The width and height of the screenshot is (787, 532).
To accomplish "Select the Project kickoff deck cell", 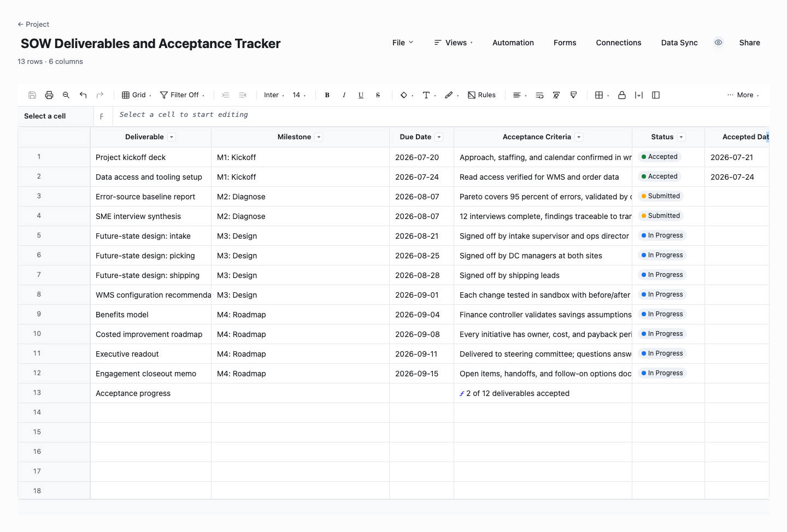I will (x=151, y=157).
